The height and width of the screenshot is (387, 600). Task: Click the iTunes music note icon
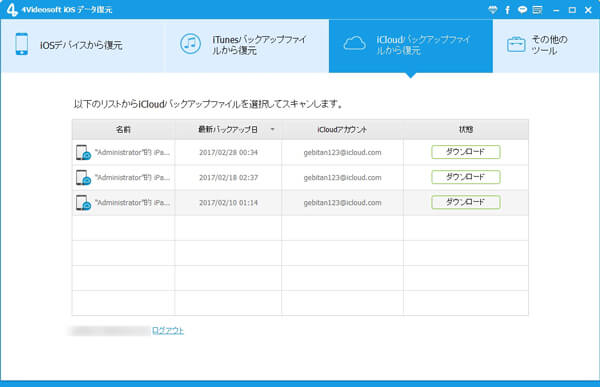tap(190, 44)
